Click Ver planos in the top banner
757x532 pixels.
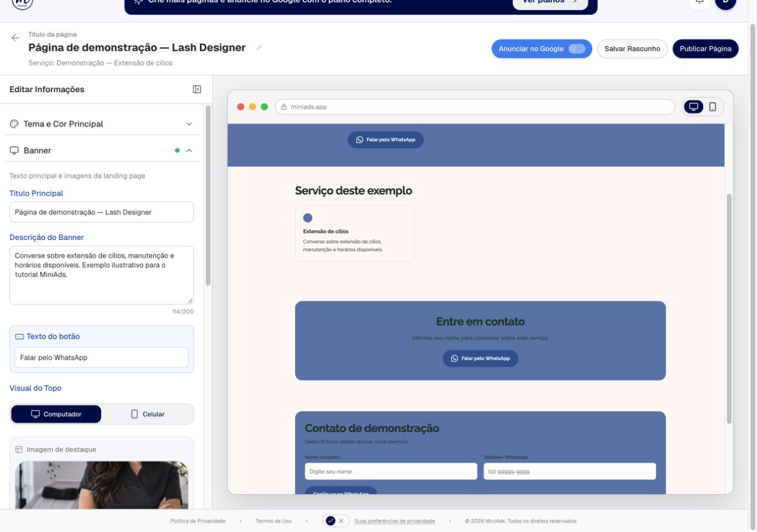551,2
